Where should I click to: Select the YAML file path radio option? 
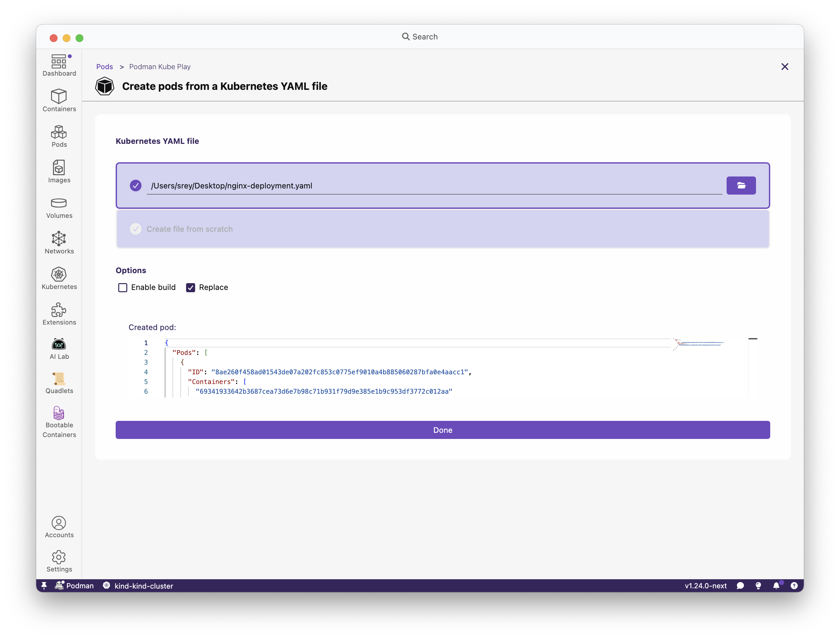[136, 186]
